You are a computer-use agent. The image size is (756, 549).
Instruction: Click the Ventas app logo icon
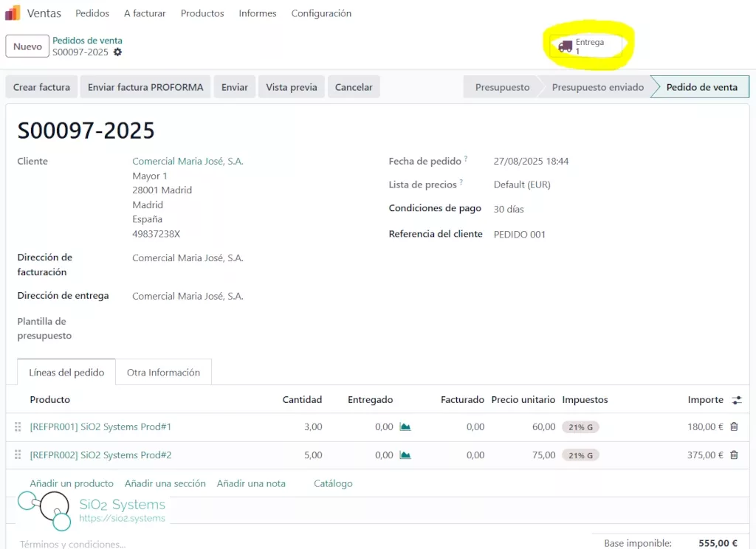13,13
